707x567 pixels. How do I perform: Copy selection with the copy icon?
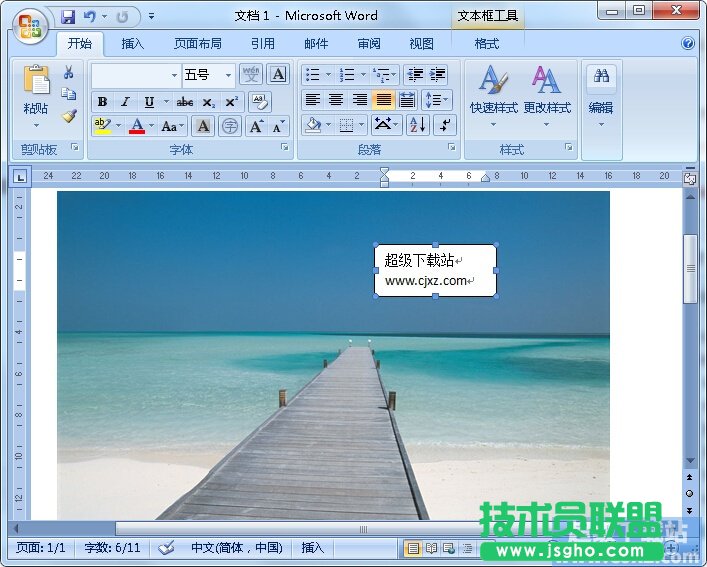[x=69, y=94]
